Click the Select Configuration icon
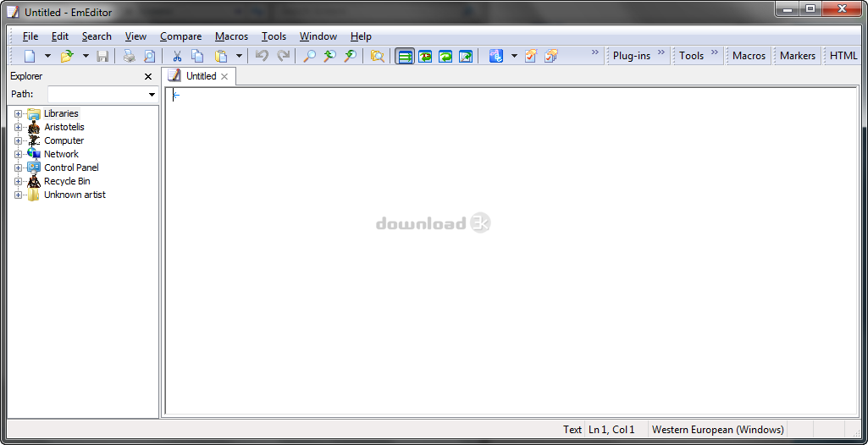The height and width of the screenshot is (445, 868). pyautogui.click(x=496, y=56)
